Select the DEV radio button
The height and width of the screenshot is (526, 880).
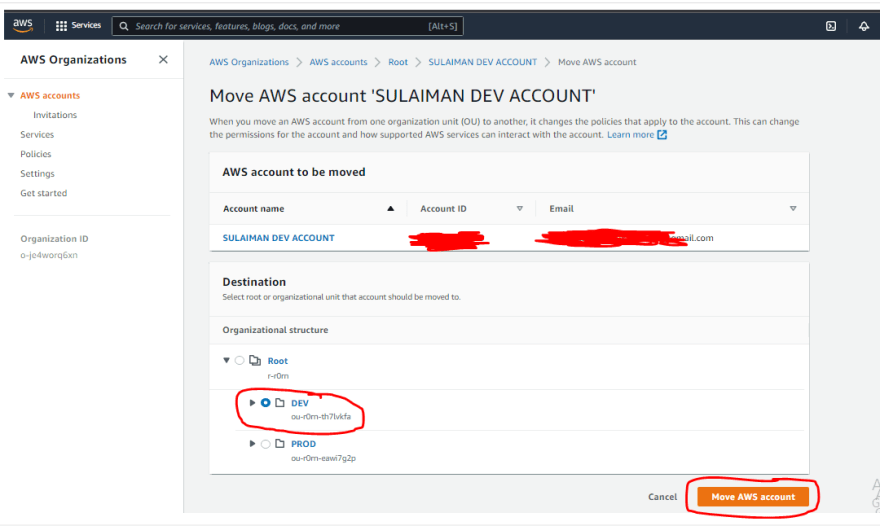265,402
